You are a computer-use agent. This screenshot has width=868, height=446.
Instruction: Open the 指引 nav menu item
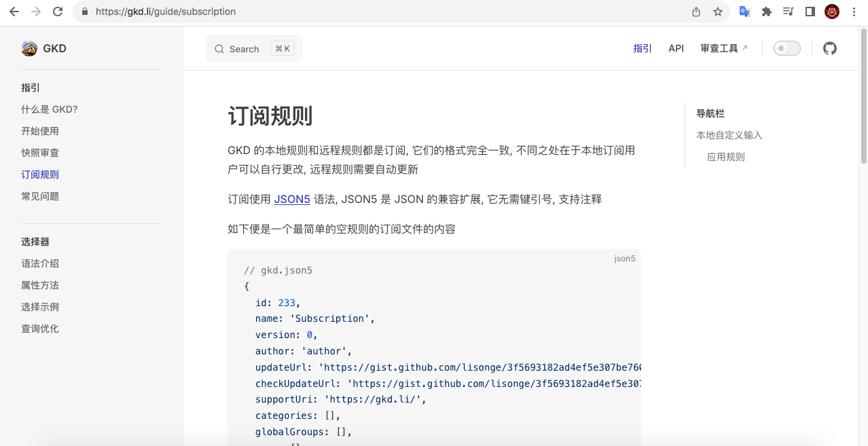coord(643,48)
